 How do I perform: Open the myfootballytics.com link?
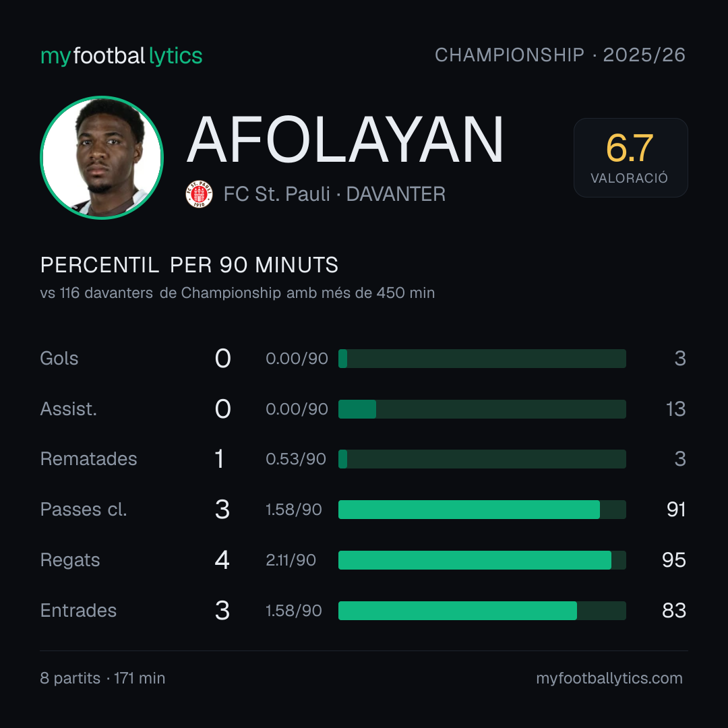(x=609, y=678)
